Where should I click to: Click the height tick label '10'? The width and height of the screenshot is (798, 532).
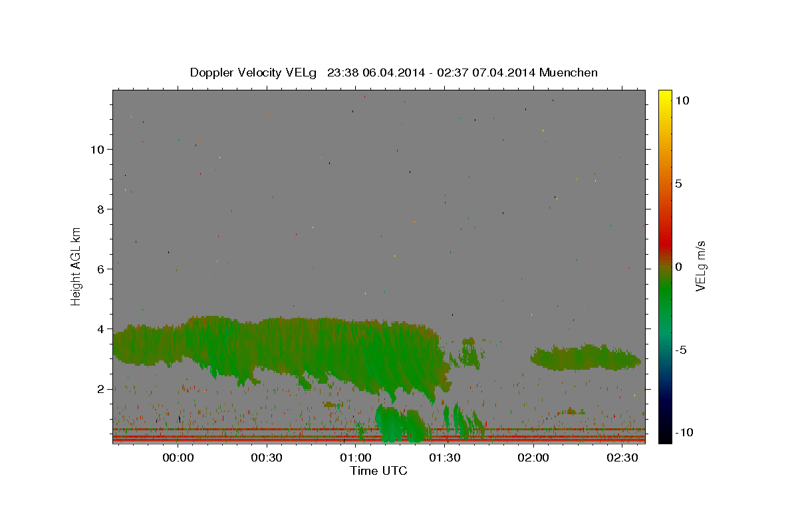pyautogui.click(x=97, y=149)
